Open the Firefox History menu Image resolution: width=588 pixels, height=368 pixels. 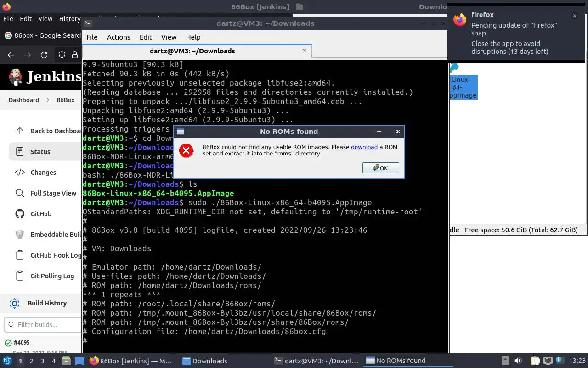coord(69,19)
